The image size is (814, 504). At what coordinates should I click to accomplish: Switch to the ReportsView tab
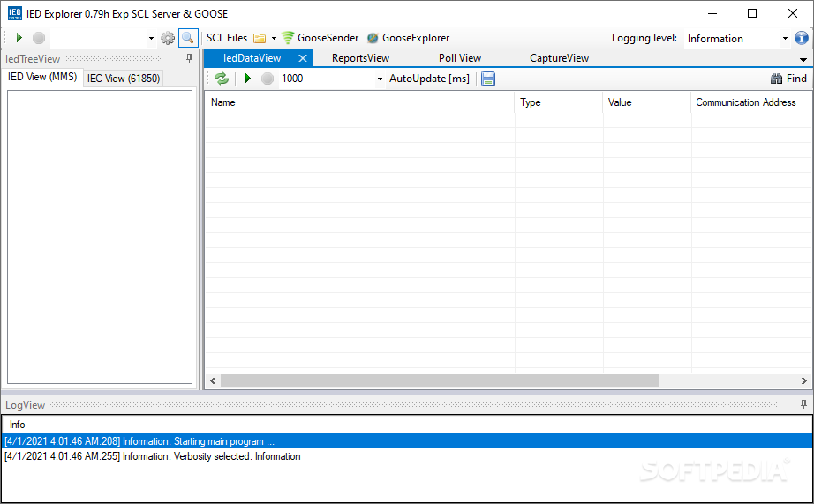pyautogui.click(x=360, y=58)
